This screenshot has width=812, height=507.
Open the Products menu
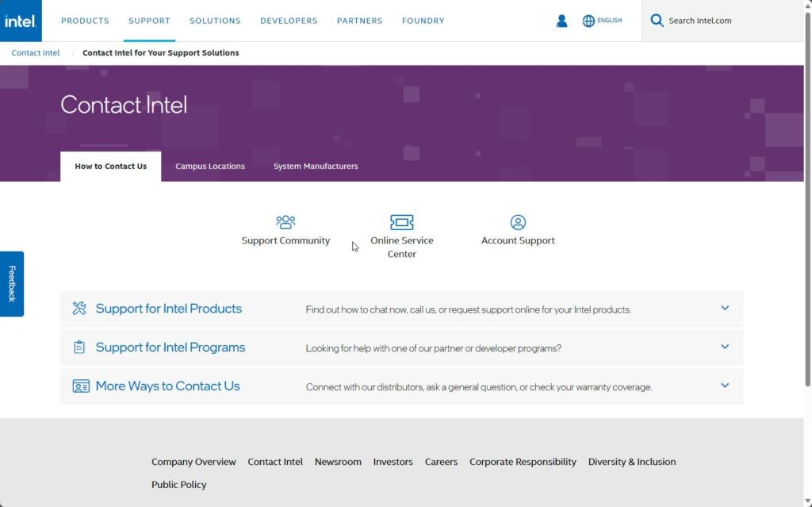[85, 21]
